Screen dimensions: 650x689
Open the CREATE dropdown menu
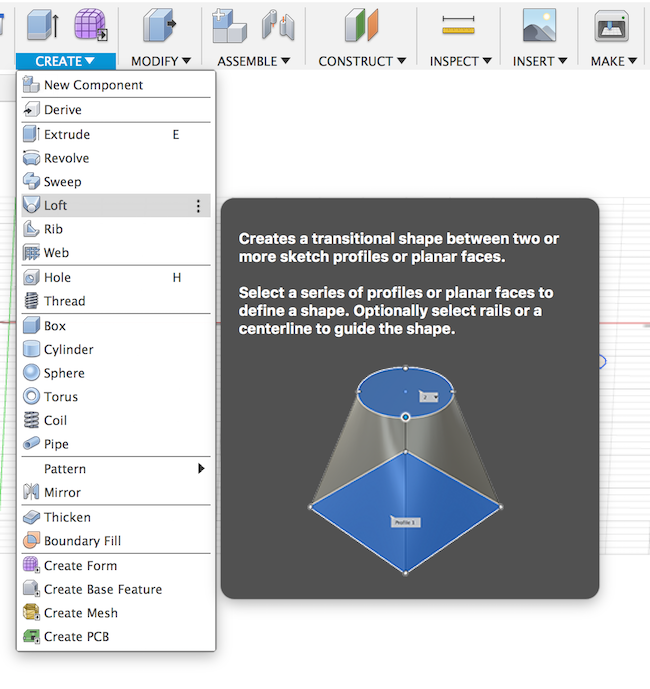pos(65,61)
